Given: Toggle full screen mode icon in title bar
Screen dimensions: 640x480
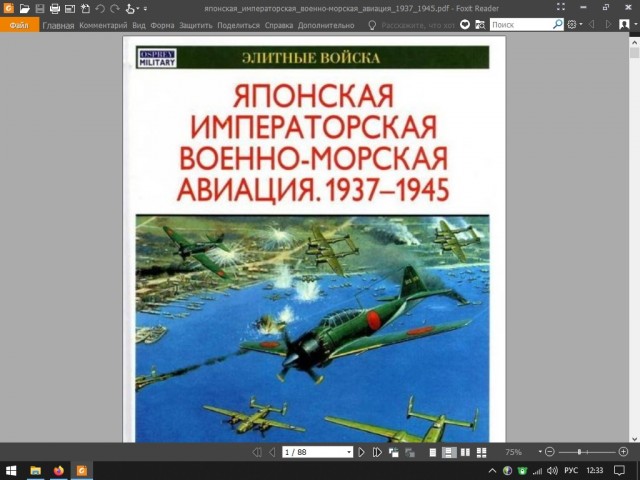Looking at the screenshot, I should 561,7.
